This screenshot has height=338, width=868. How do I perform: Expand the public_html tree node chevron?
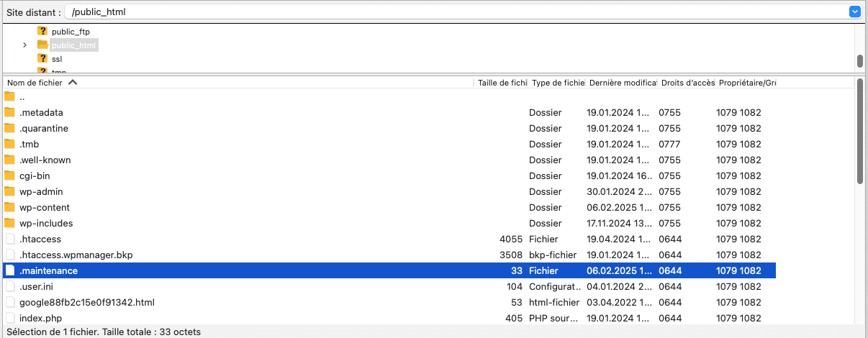point(25,45)
